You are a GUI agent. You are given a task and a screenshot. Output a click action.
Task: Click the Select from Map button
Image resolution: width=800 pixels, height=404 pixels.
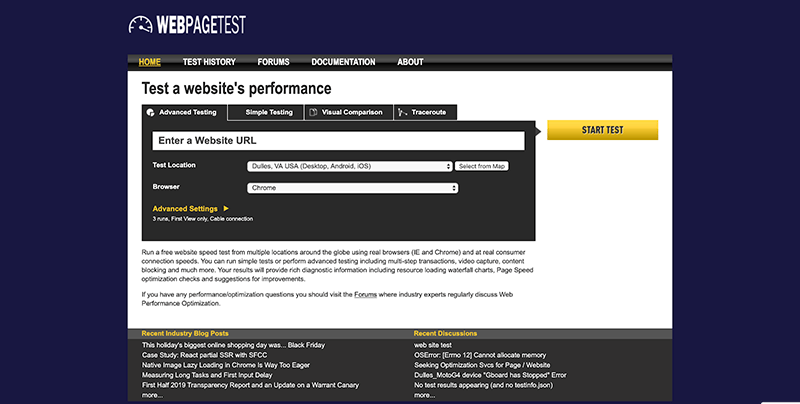[482, 166]
